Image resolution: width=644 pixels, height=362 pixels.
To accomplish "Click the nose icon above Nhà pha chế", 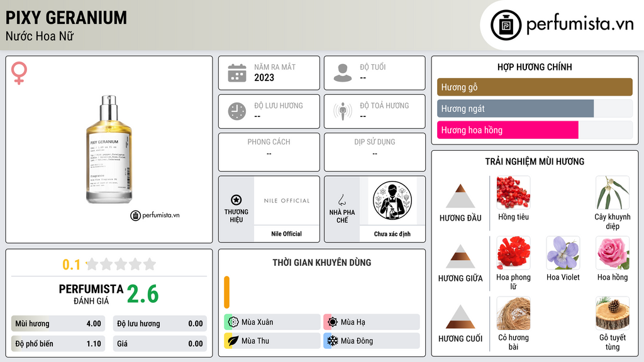I will tap(341, 200).
